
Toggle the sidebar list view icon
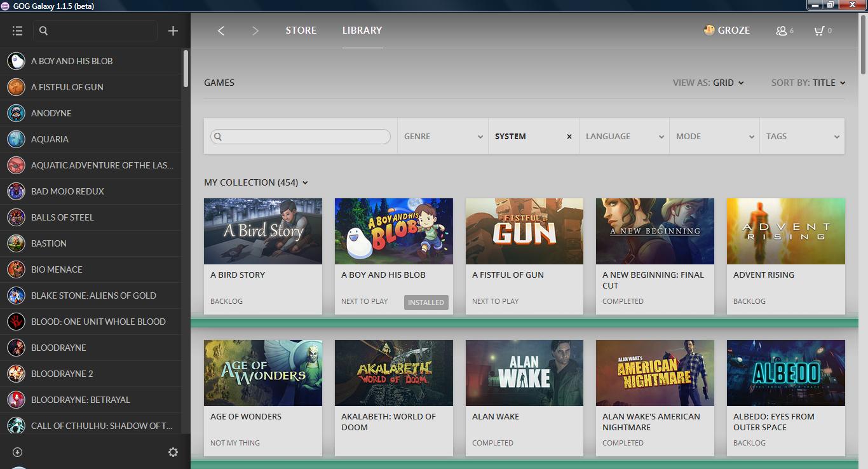[17, 31]
